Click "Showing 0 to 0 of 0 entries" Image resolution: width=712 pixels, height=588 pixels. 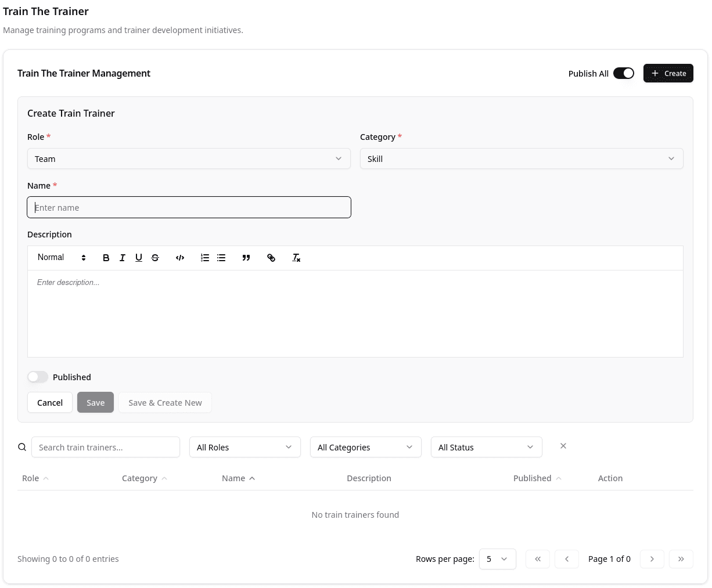click(68, 559)
